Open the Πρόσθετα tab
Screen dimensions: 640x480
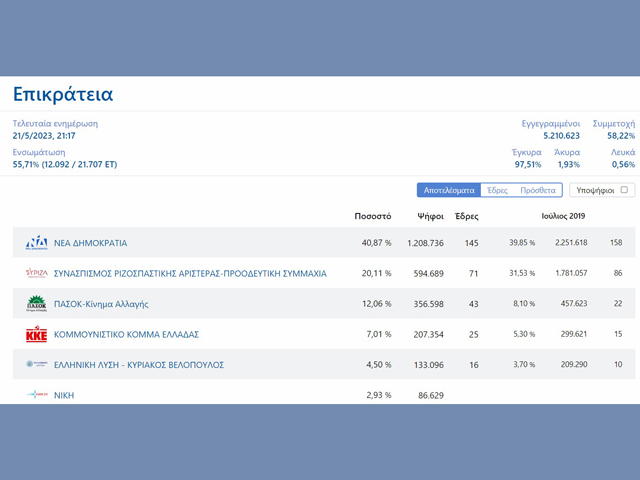tap(538, 190)
